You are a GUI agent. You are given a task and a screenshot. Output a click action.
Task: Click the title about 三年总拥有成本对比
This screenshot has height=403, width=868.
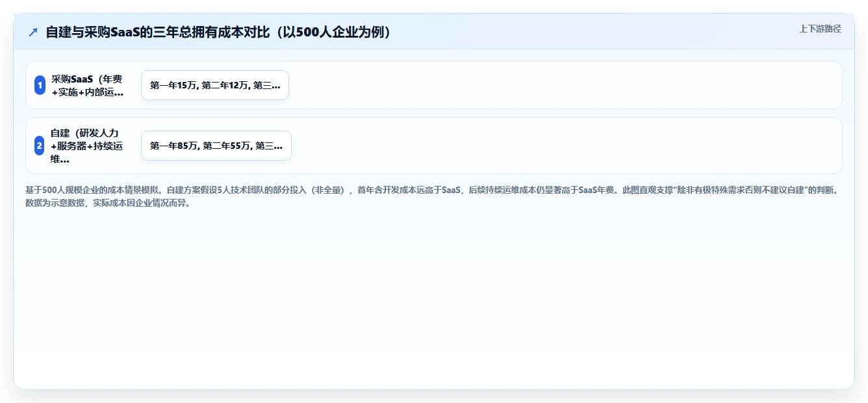pyautogui.click(x=220, y=32)
